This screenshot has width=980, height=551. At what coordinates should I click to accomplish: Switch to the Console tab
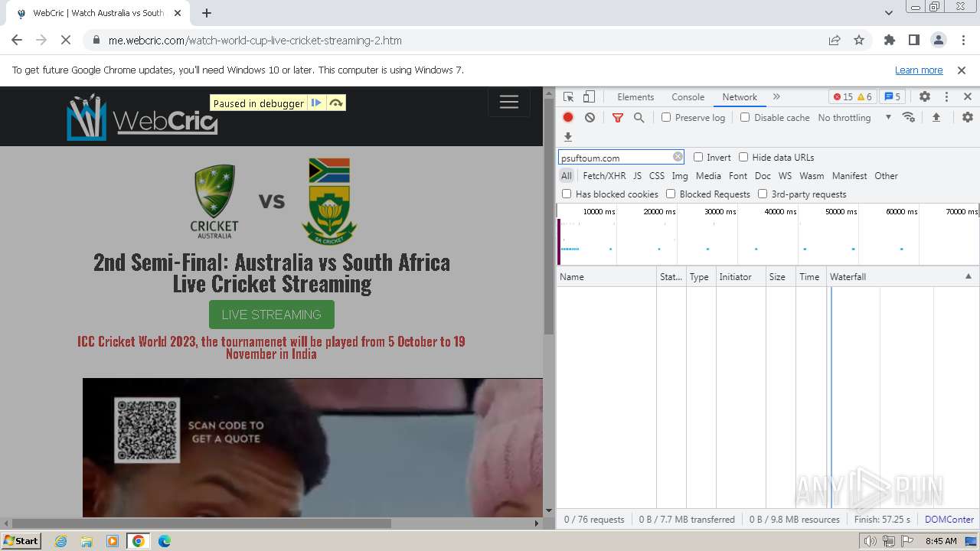688,97
